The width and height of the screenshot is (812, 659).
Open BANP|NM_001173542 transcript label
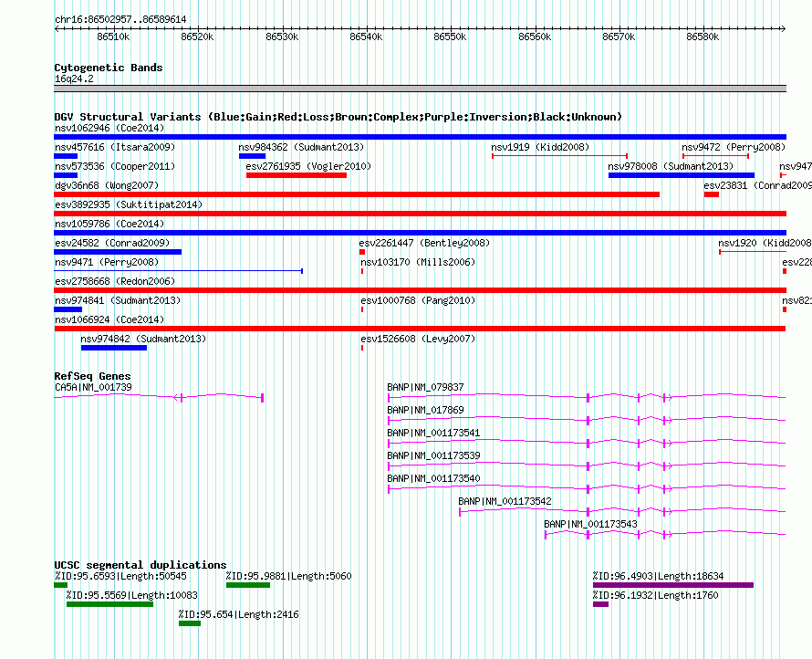point(505,501)
